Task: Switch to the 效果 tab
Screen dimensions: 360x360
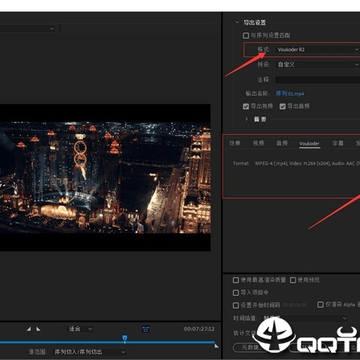Action: tap(234, 143)
